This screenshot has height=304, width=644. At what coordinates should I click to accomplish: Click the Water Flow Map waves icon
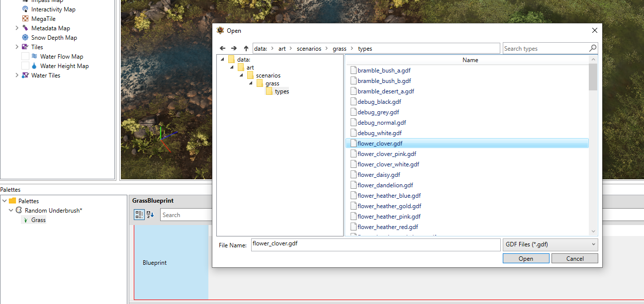coord(34,57)
